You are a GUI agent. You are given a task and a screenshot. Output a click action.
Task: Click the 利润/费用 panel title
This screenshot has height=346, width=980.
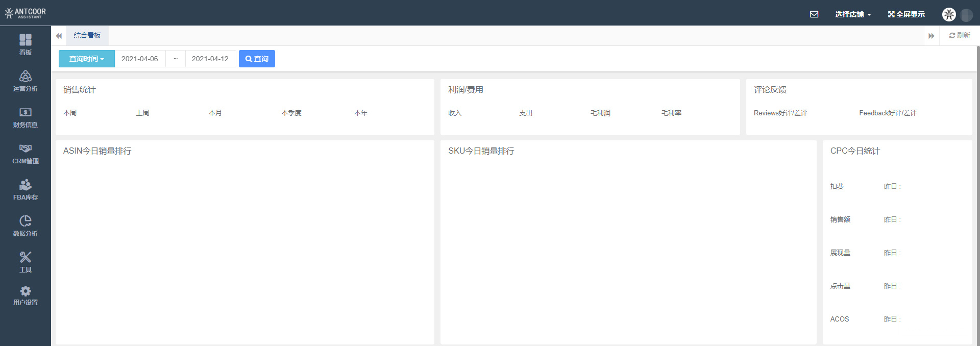pos(465,90)
